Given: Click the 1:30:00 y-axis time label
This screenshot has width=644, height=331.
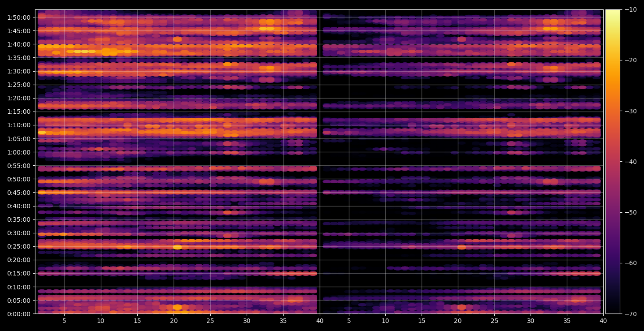Looking at the screenshot, I should pyautogui.click(x=19, y=71).
